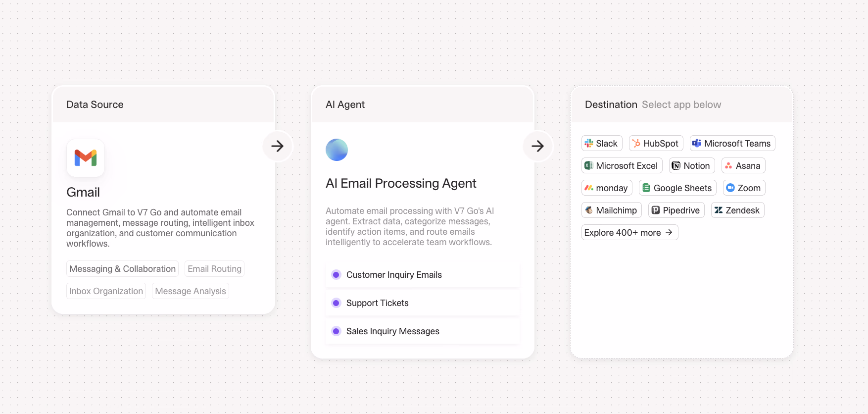The width and height of the screenshot is (868, 414).
Task: Select the Customer Inquiry Emails radio dot
Action: (337, 274)
